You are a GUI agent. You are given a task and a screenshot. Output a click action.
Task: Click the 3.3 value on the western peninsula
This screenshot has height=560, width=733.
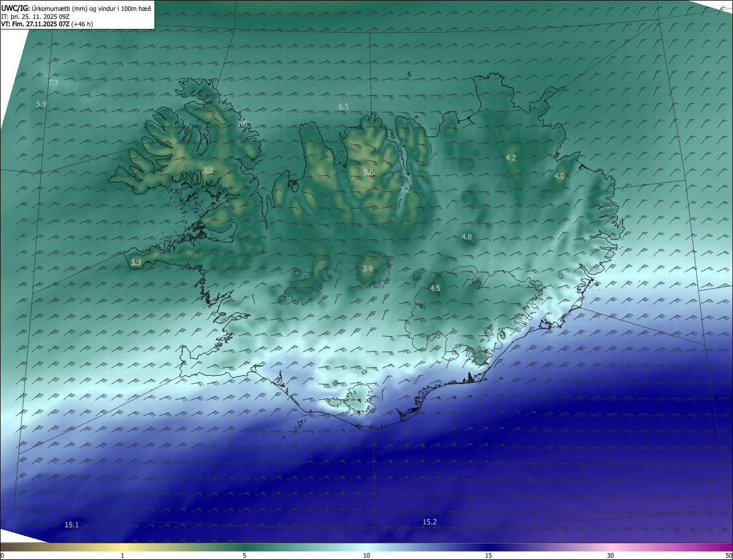[x=136, y=263]
